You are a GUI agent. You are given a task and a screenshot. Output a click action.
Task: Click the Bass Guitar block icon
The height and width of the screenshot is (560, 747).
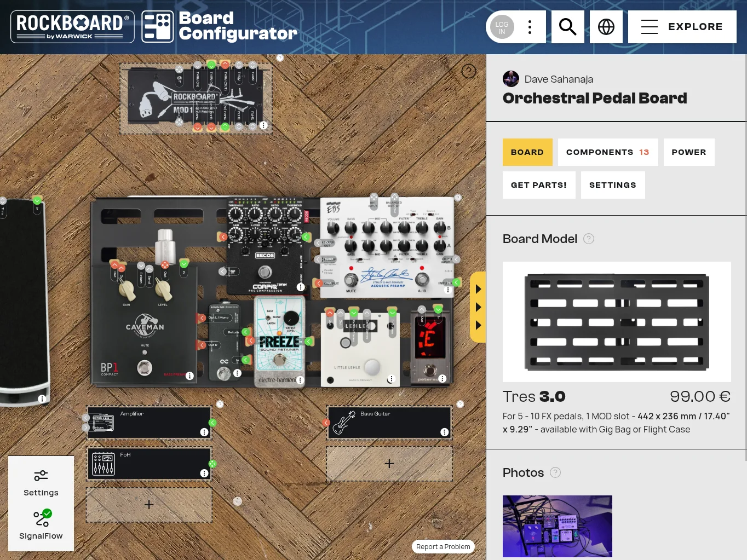[x=344, y=423]
